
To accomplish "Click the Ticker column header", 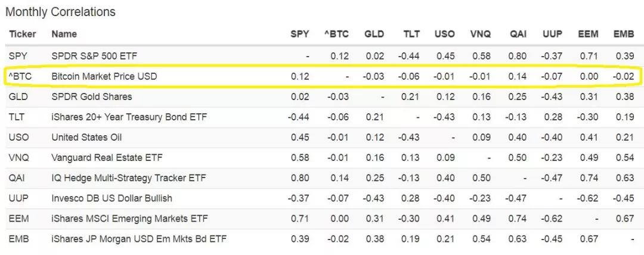I will pos(22,34).
